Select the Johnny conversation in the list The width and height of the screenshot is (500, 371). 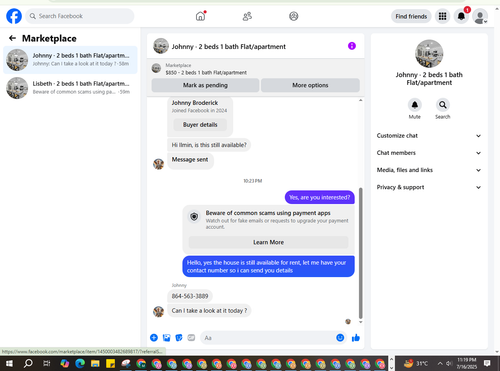[70, 60]
